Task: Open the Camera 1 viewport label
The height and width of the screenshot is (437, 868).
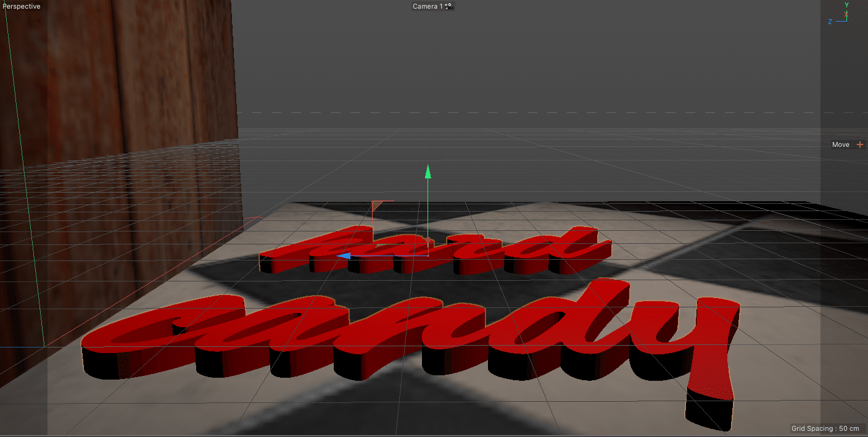Action: pos(427,6)
